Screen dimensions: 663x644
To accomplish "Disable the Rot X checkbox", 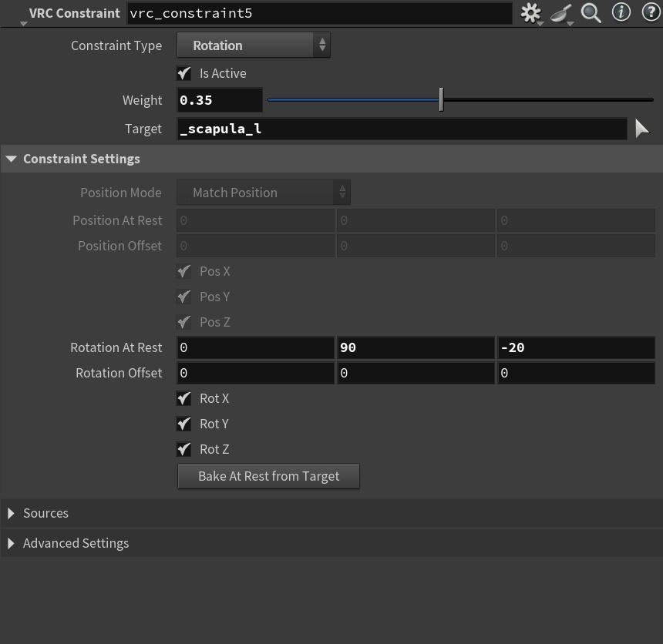I will (x=183, y=398).
